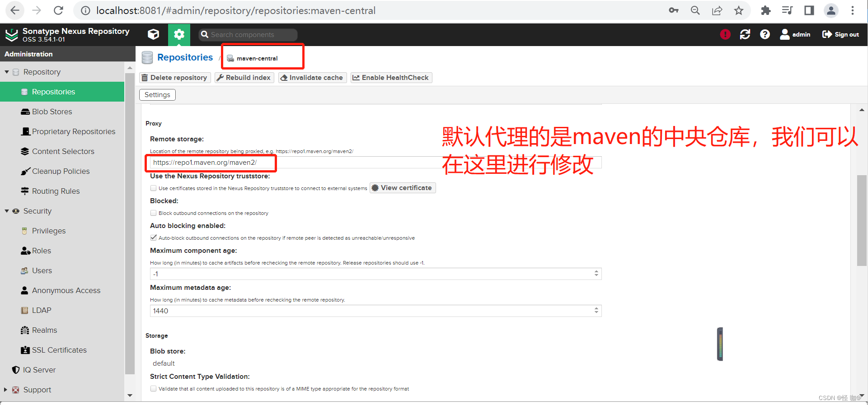
Task: Edit the Remote storage URL field
Action: [x=375, y=163]
